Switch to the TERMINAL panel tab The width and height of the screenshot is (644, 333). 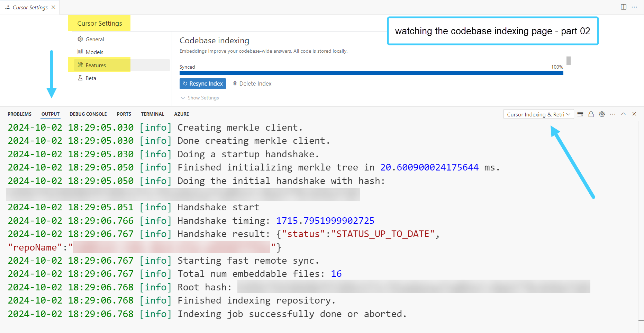[x=153, y=114]
